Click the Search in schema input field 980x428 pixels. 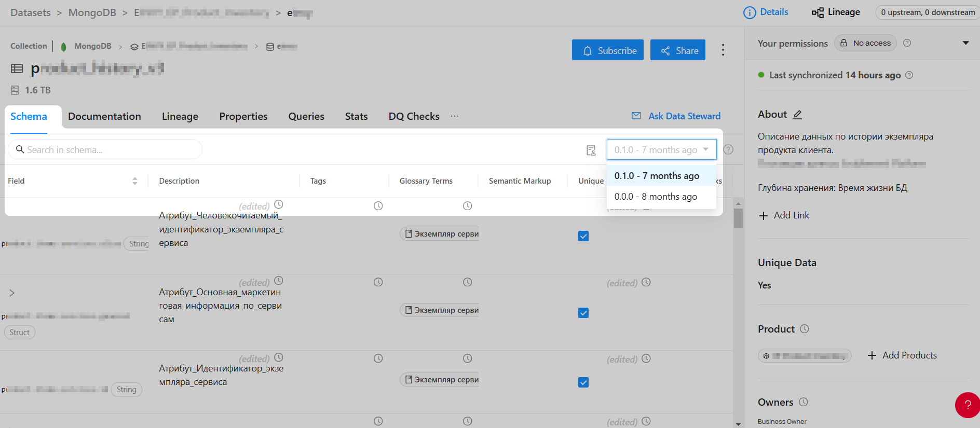pos(109,150)
